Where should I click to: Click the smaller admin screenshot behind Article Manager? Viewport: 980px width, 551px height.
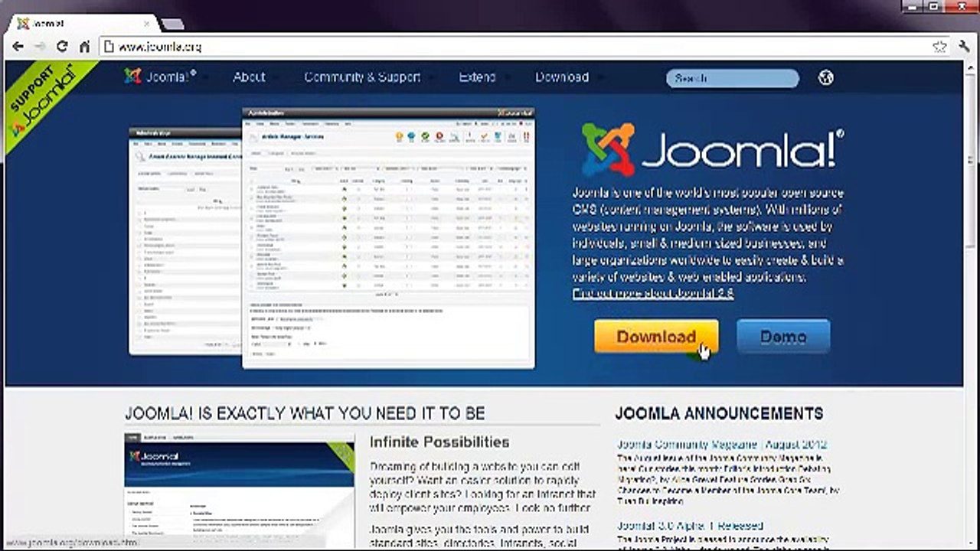185,241
